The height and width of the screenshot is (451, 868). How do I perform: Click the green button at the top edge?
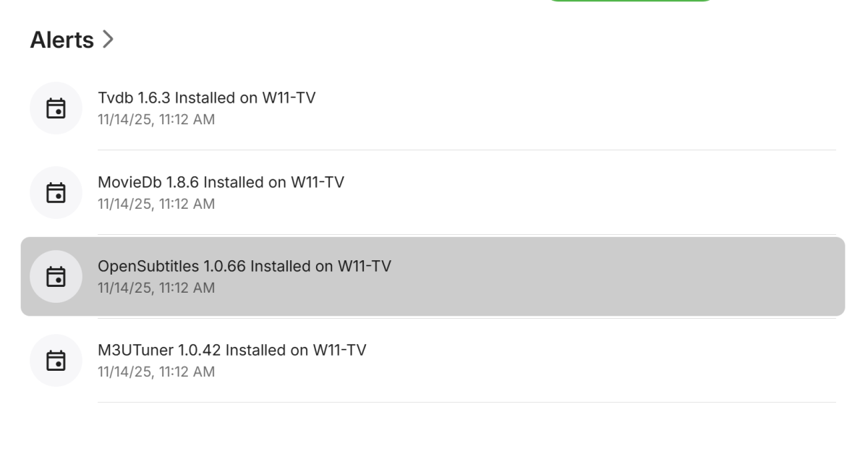coord(629,2)
